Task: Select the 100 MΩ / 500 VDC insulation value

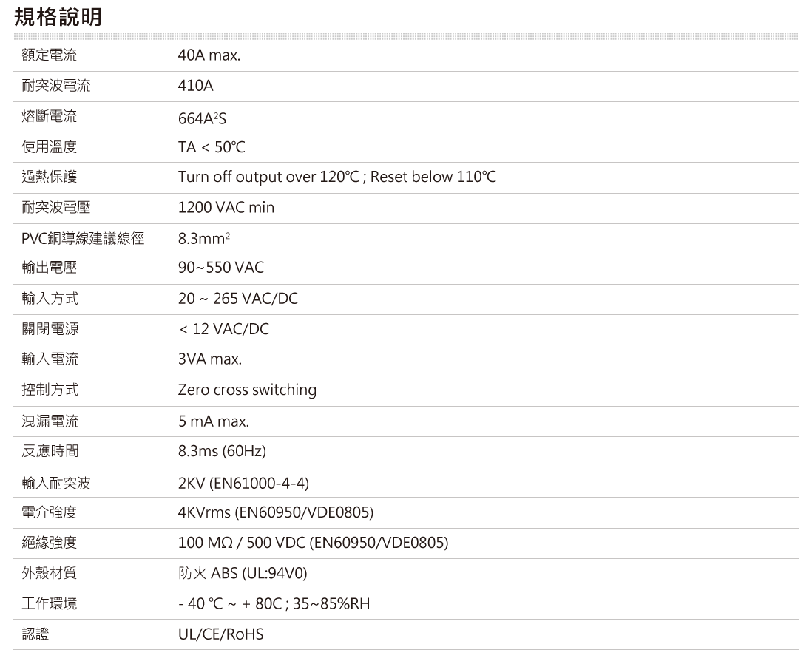Action: coord(313,543)
